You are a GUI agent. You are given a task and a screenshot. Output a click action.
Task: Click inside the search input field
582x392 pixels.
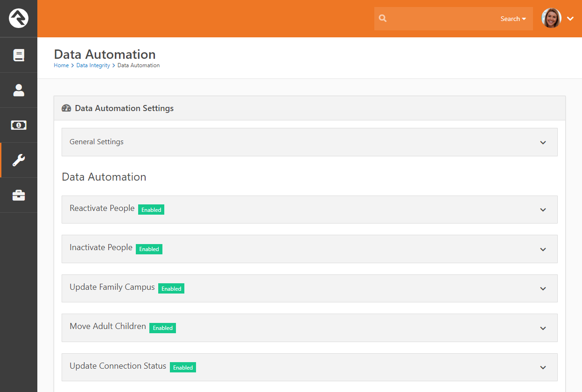pos(443,18)
